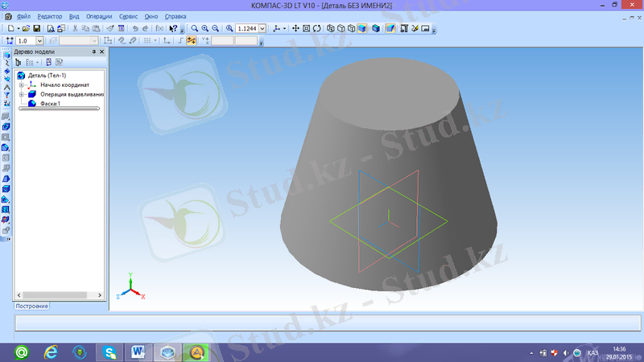This screenshot has width=644, height=362.
Task: Toggle perspective projection view
Action: pos(390,28)
